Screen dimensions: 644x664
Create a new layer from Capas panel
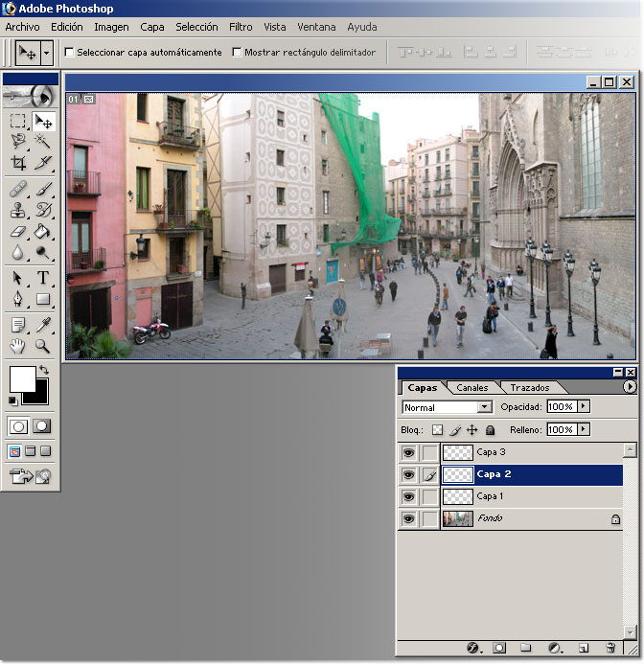(583, 649)
